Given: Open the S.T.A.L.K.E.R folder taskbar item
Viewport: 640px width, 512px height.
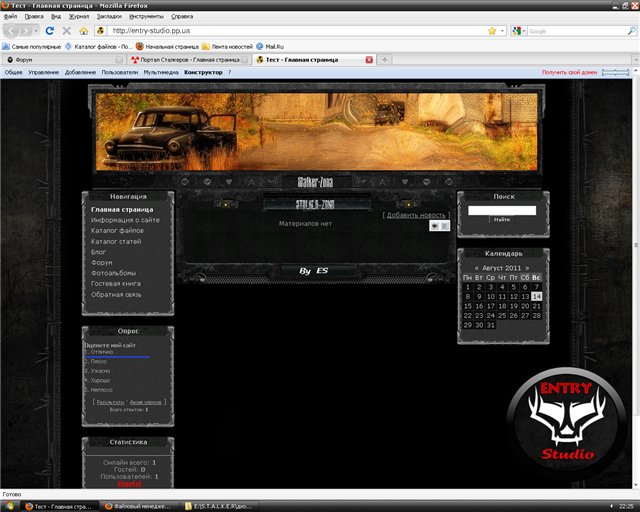Looking at the screenshot, I should (220, 506).
